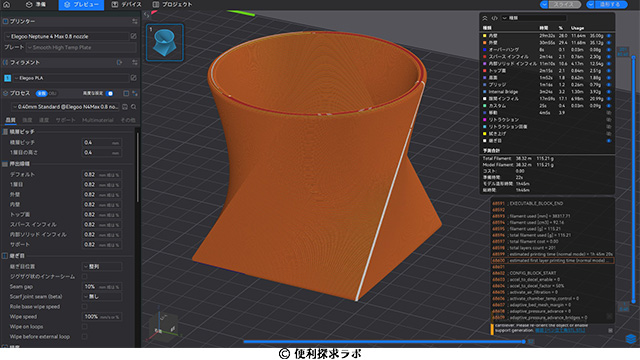Select the サポート support settings tab
Screen dimensions: 640x360
point(65,120)
